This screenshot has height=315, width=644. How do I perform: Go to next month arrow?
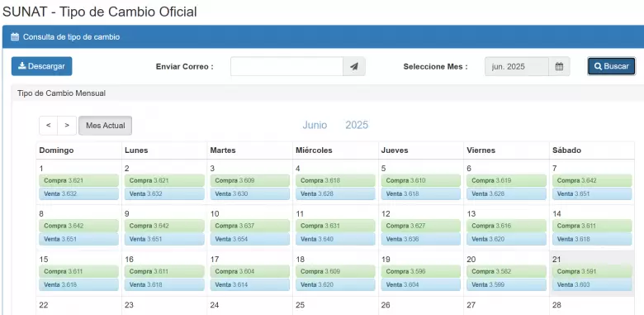(67, 126)
